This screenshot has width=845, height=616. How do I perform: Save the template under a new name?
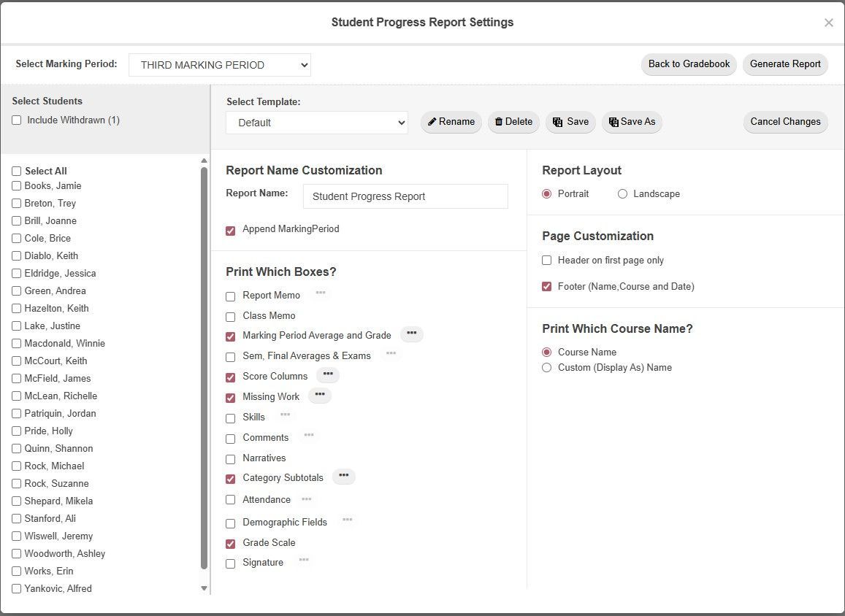point(631,122)
